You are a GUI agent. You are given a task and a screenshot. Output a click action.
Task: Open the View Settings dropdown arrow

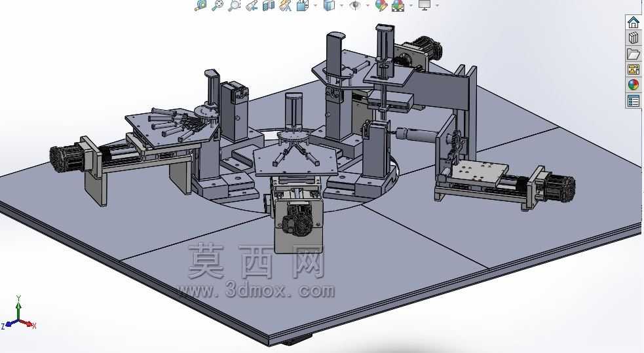(437, 5)
